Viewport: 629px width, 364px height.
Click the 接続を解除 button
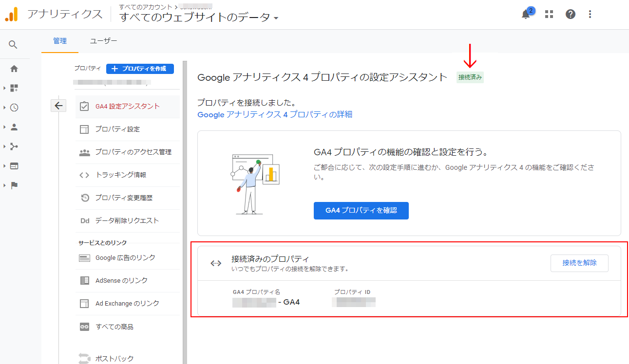pos(579,263)
